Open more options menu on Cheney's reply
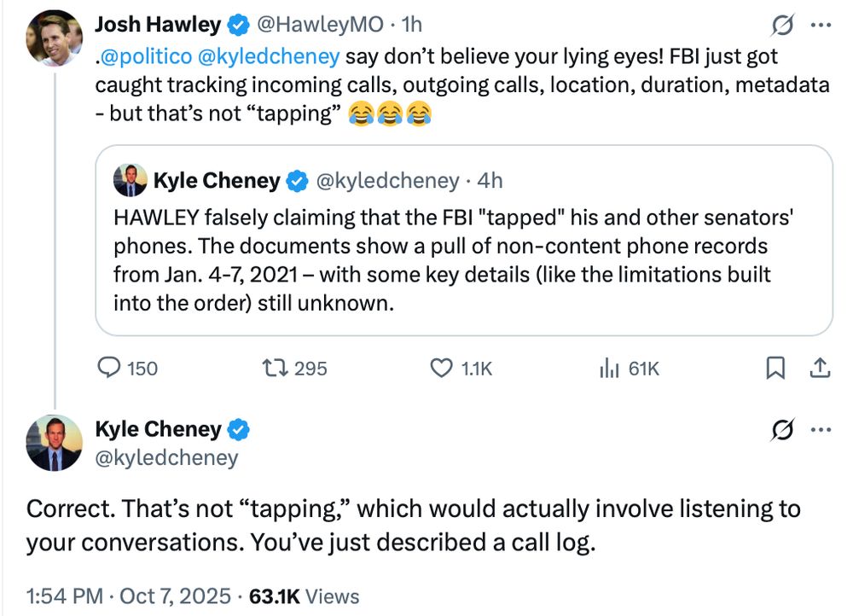The image size is (853, 616). (820, 430)
